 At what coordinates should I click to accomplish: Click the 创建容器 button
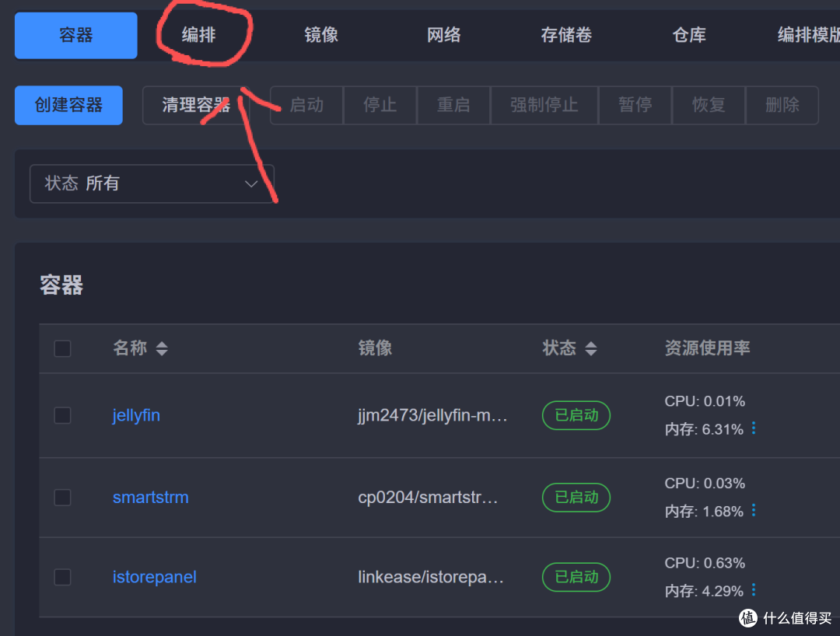[x=68, y=105]
